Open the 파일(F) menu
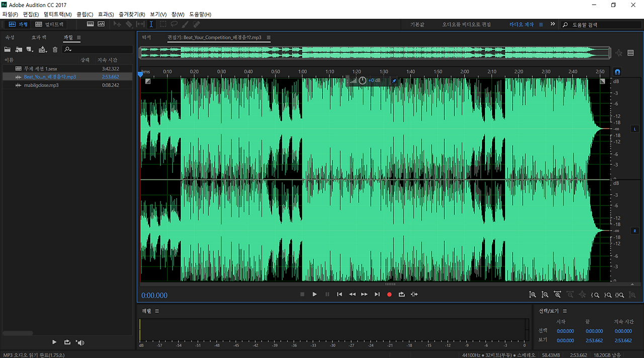Screen dimensions: 644x358 [x=10, y=14]
